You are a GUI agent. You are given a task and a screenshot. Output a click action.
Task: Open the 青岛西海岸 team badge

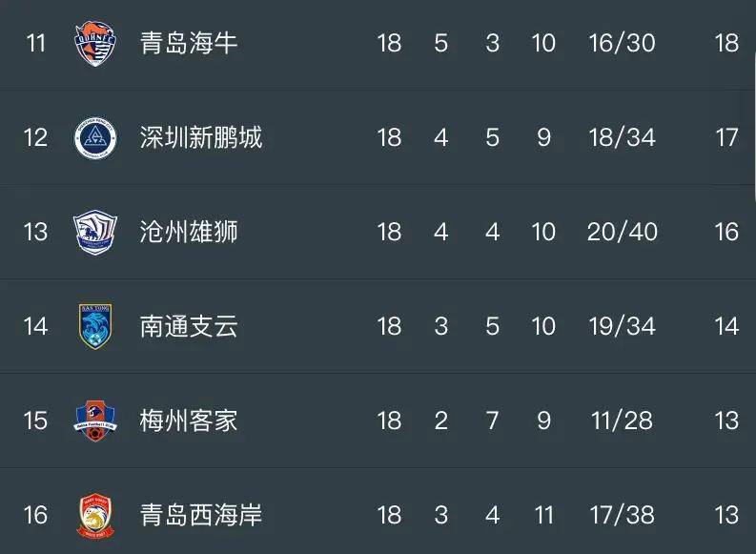pos(95,516)
